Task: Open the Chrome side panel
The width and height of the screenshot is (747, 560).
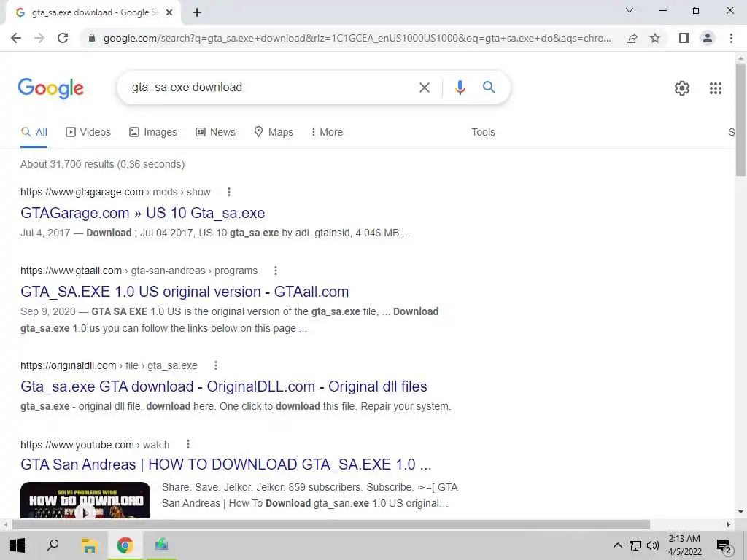Action: coord(684,38)
